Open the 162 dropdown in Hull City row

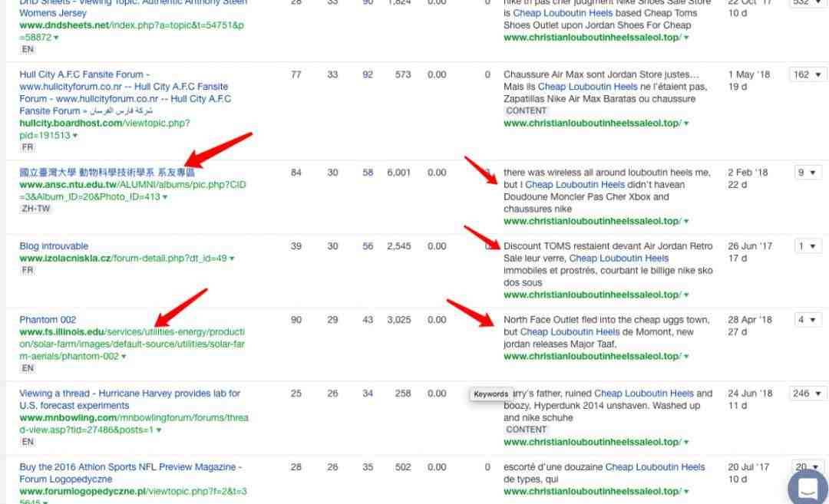[x=806, y=74]
